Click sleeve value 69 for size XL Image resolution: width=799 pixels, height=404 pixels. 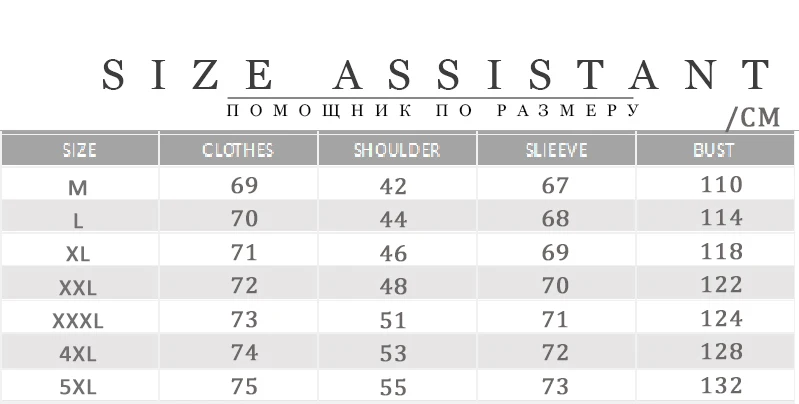(555, 252)
